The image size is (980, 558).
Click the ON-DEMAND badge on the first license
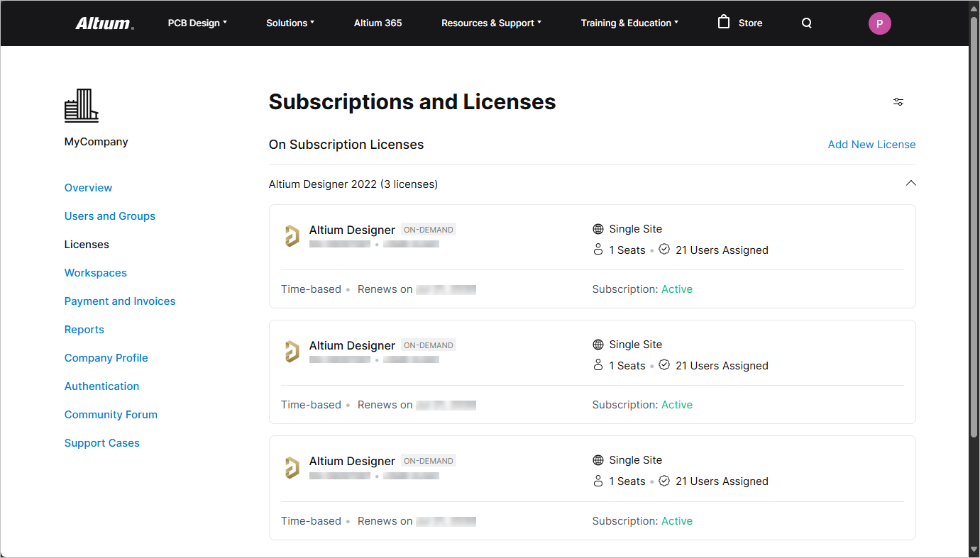click(428, 229)
